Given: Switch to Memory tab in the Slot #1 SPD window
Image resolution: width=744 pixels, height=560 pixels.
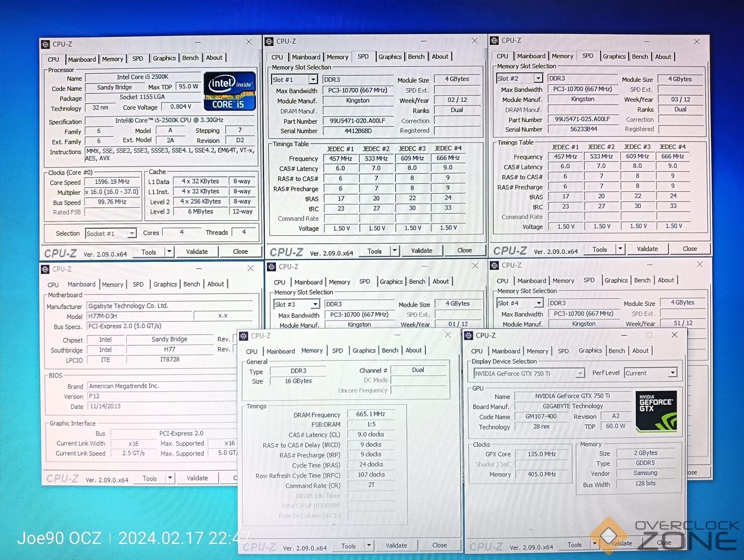Looking at the screenshot, I should pos(337,57).
